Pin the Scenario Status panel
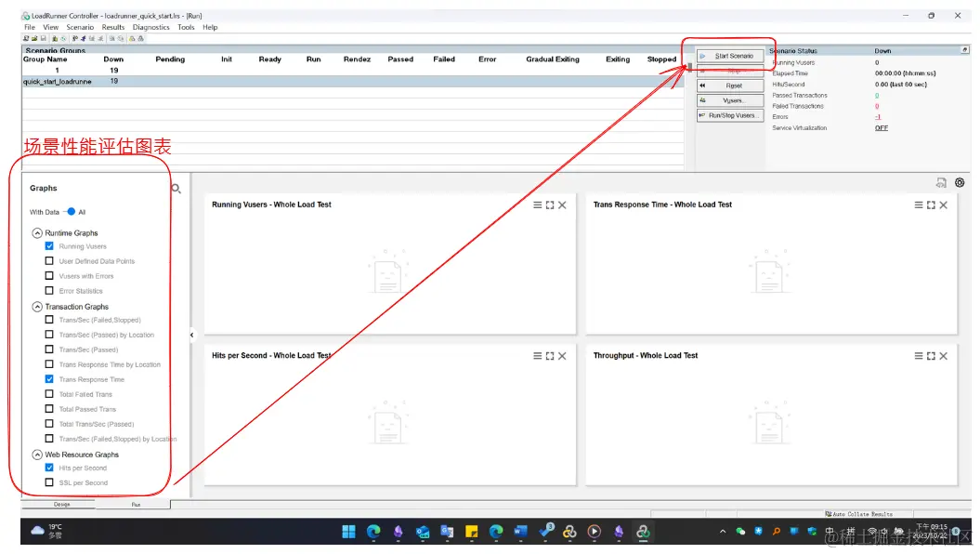This screenshot has width=980, height=554. 964,50
